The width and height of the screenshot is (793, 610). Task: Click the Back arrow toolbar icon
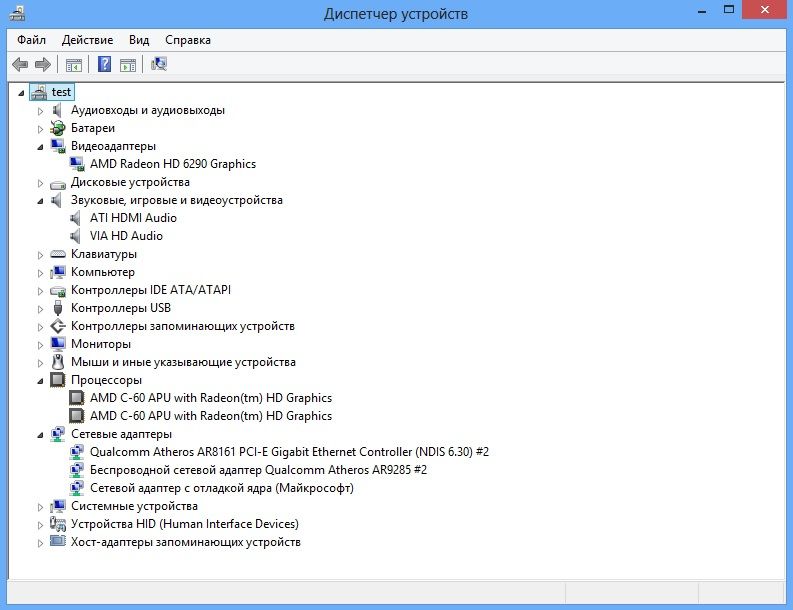(20, 64)
